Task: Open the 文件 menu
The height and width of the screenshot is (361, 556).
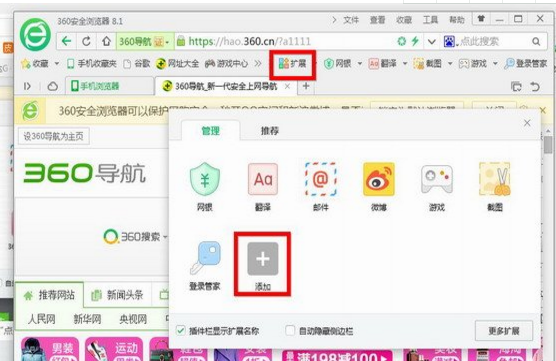Action: (x=351, y=20)
